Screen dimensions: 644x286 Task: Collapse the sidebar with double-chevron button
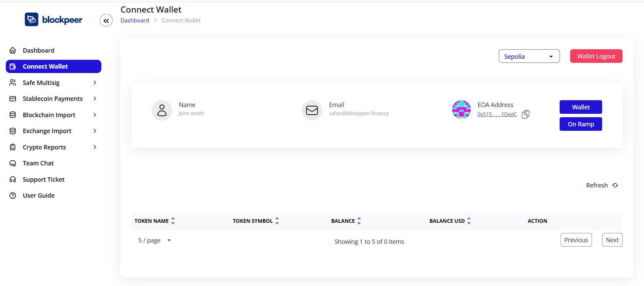[106, 21]
